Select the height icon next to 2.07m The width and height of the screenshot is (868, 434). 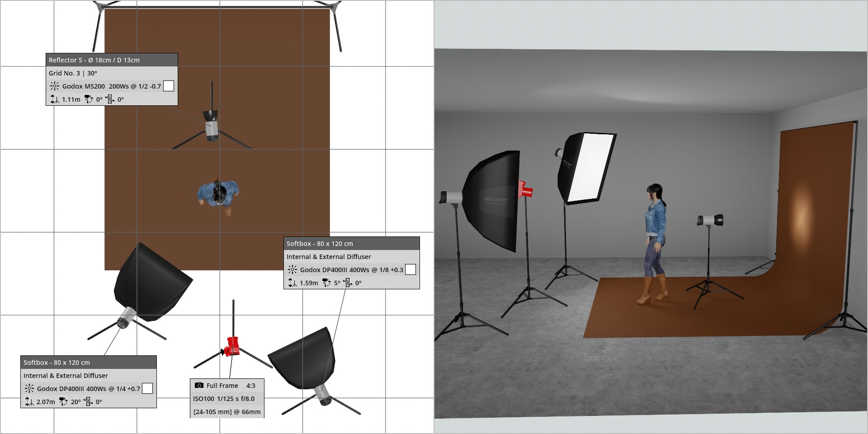[29, 401]
